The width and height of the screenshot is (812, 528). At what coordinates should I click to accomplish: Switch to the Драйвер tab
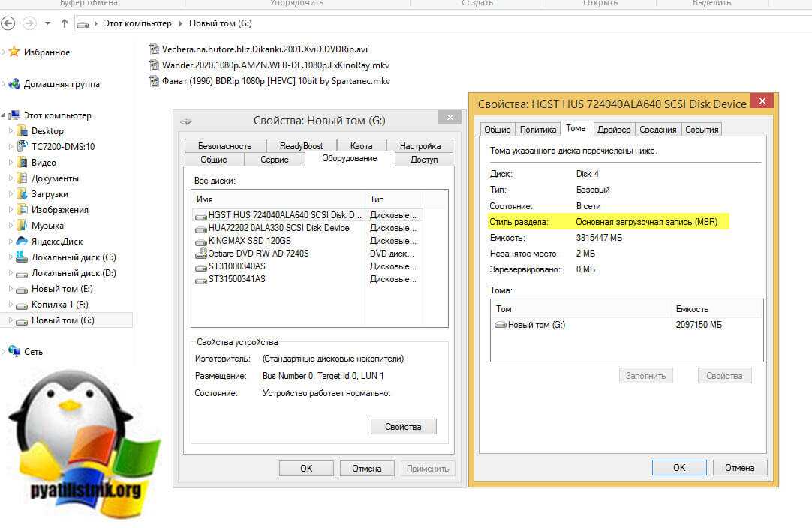[613, 130]
